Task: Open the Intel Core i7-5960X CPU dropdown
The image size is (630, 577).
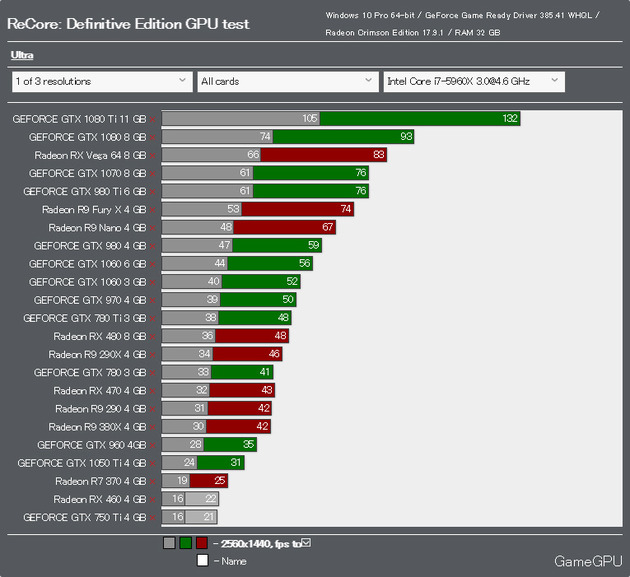Action: coord(474,82)
